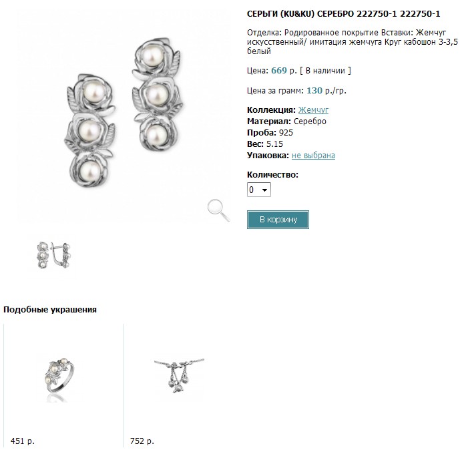476x462 pixels.
Task: Click the 669 р. price value
Action: click(x=284, y=71)
